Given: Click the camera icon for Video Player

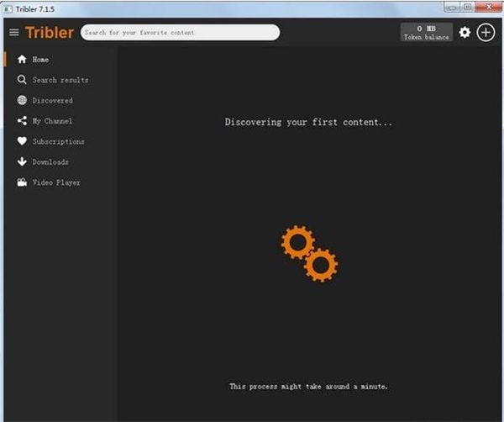Looking at the screenshot, I should click(22, 182).
